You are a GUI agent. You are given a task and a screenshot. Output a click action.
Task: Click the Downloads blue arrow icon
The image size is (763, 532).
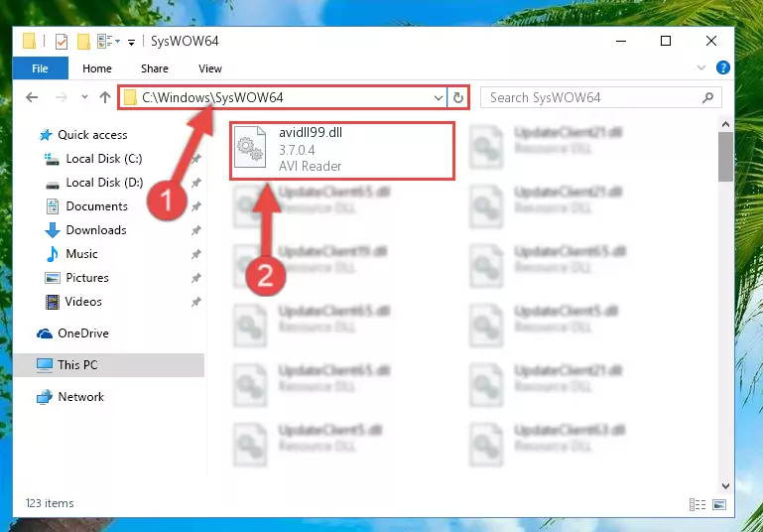click(52, 230)
